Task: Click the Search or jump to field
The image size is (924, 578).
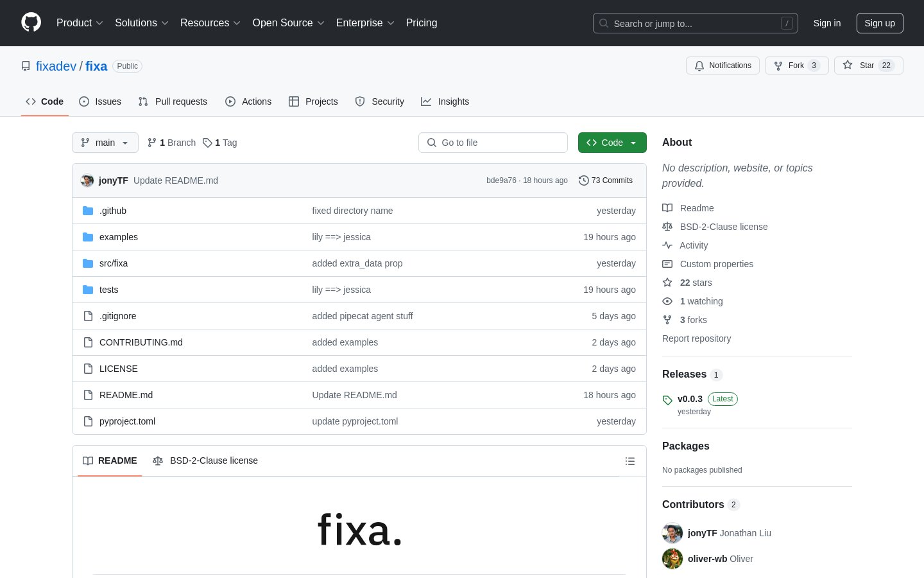Action: [696, 23]
